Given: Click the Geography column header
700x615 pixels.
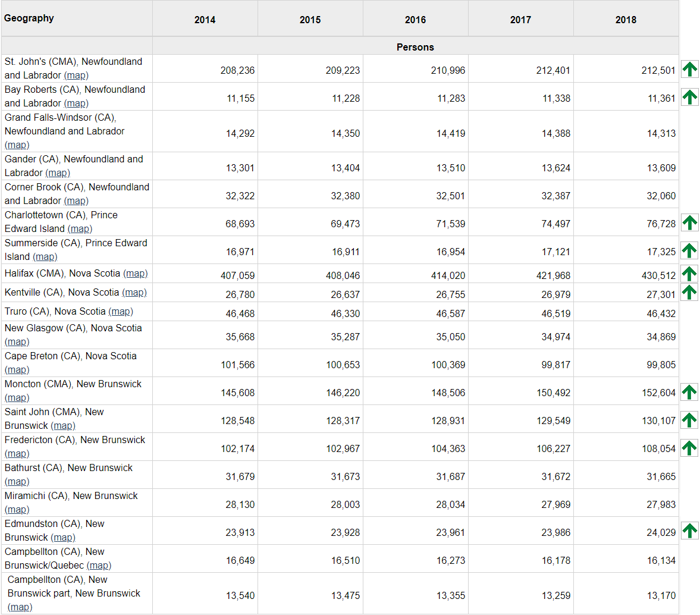Looking at the screenshot, I should pyautogui.click(x=77, y=18).
